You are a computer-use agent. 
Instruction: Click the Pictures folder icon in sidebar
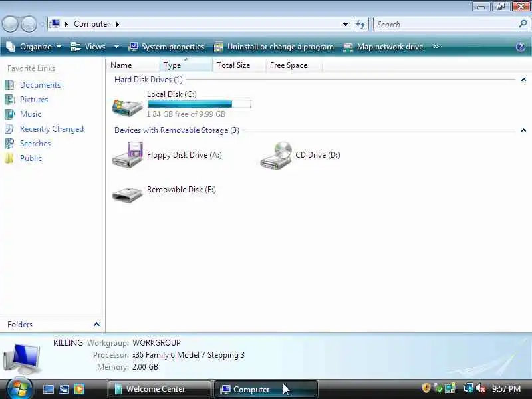coord(9,99)
